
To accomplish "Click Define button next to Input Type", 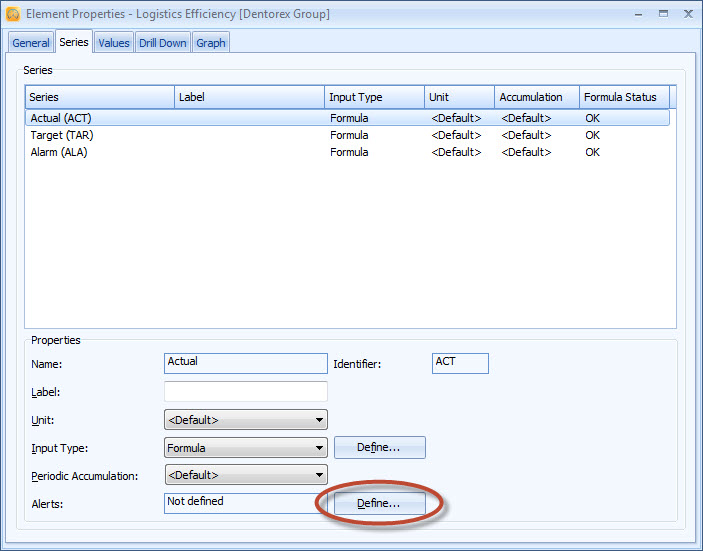I will point(379,448).
